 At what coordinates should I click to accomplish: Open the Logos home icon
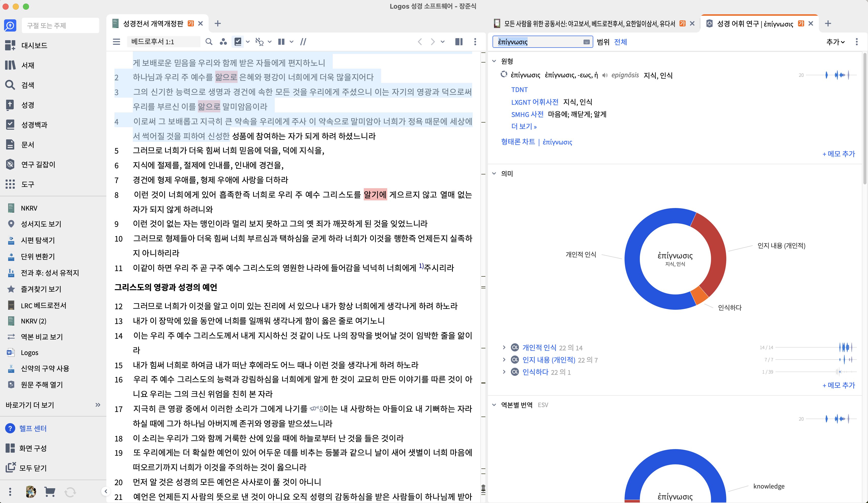(10, 25)
